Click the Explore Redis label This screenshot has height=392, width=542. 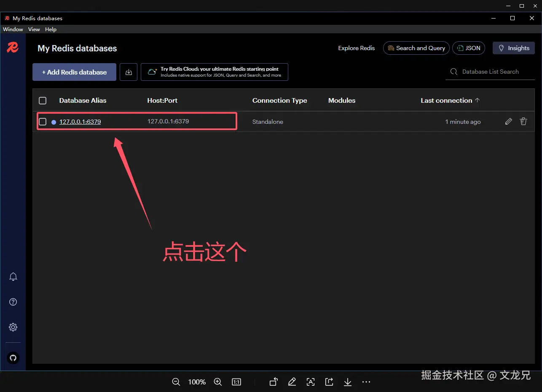[356, 48]
